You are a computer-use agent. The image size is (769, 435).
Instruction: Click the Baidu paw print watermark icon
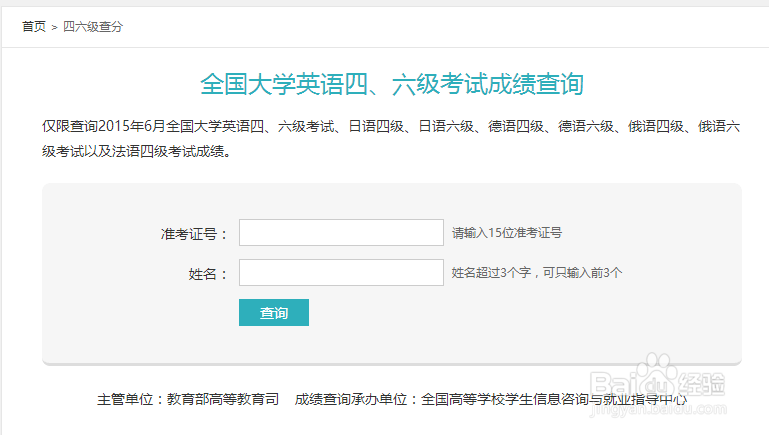(x=657, y=374)
